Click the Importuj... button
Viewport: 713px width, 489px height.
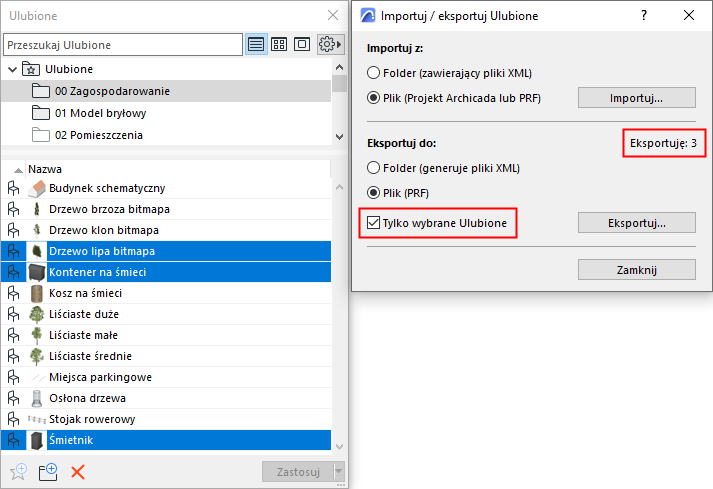coord(637,97)
